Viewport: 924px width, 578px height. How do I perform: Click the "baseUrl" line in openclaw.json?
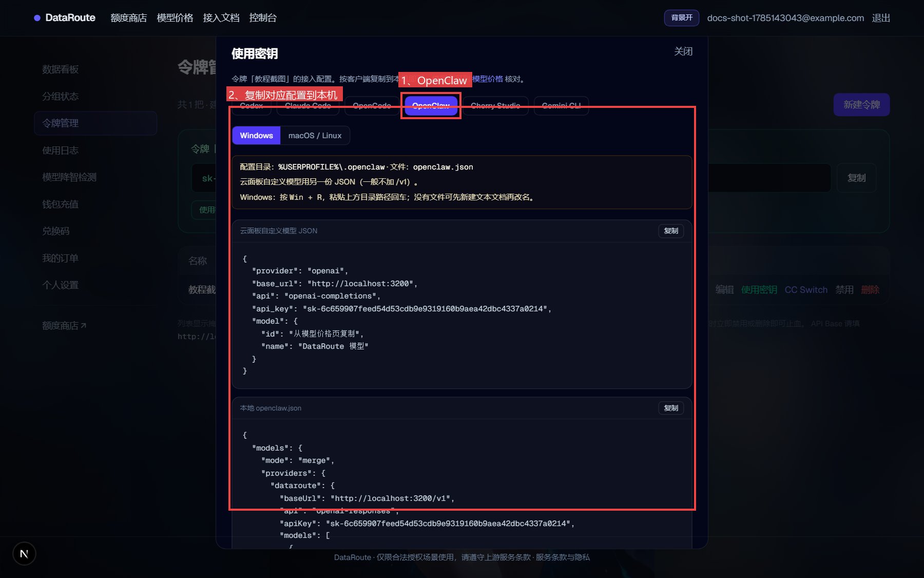pos(367,498)
